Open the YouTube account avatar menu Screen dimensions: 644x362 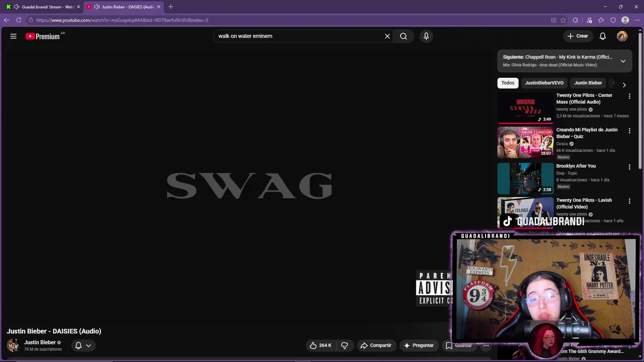click(622, 36)
